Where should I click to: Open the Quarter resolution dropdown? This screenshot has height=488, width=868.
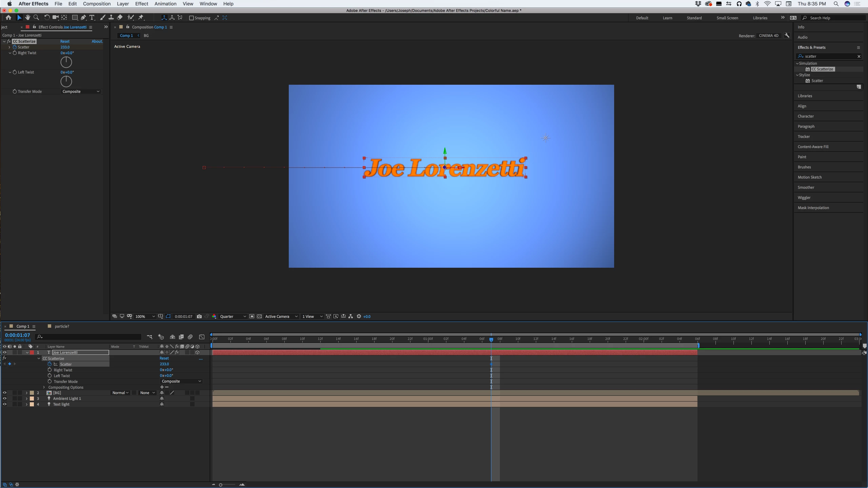click(x=233, y=317)
